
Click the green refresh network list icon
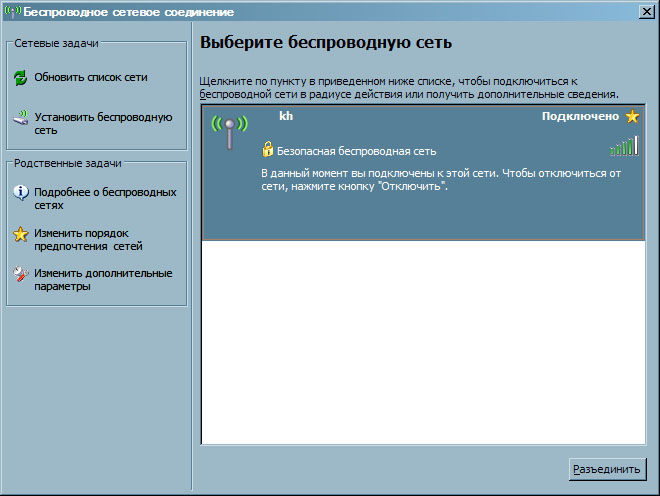(20, 77)
